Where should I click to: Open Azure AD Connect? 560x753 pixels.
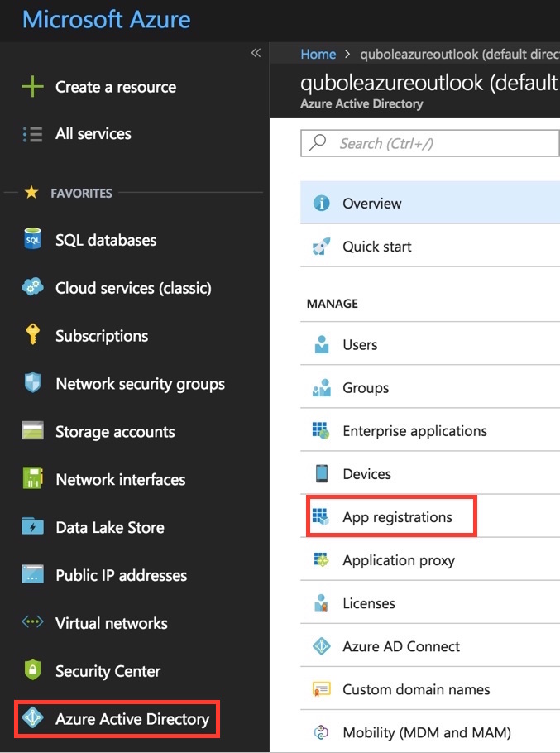point(430,646)
